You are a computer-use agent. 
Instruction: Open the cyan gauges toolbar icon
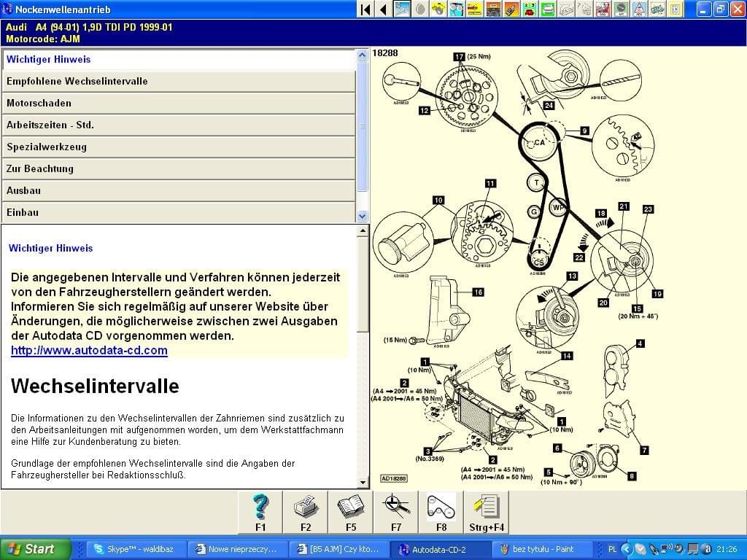457,9
